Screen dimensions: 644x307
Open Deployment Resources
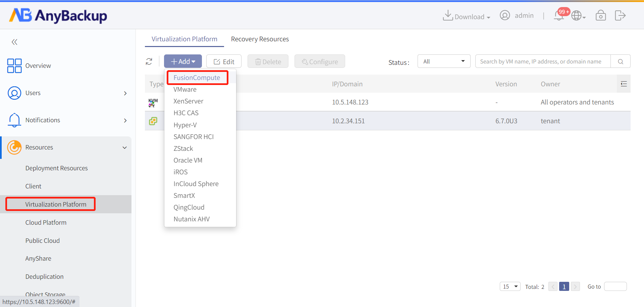56,168
